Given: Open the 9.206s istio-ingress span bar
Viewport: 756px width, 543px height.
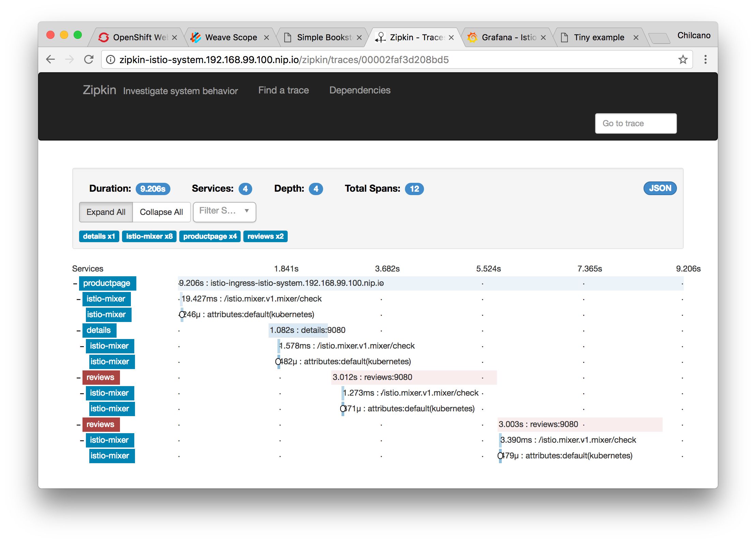Looking at the screenshot, I should coord(430,283).
